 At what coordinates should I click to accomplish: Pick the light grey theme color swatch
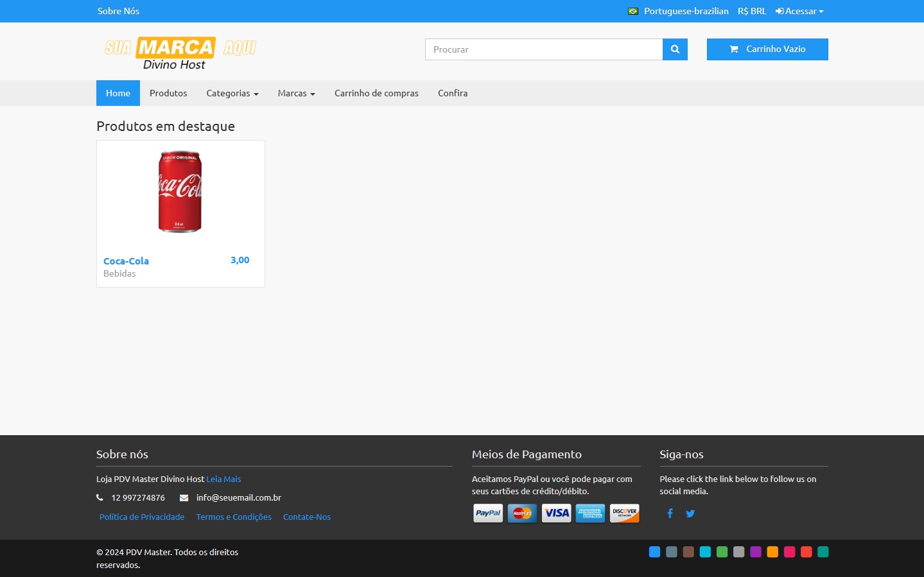(738, 552)
